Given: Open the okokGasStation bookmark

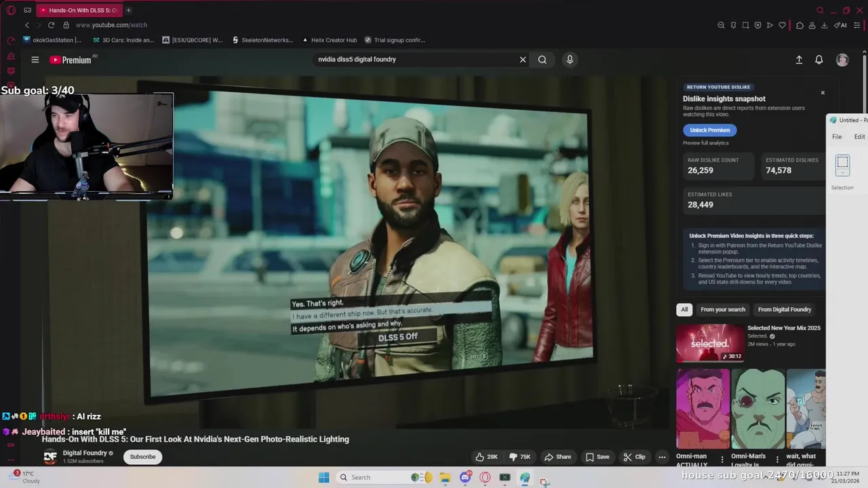Looking at the screenshot, I should pos(52,40).
